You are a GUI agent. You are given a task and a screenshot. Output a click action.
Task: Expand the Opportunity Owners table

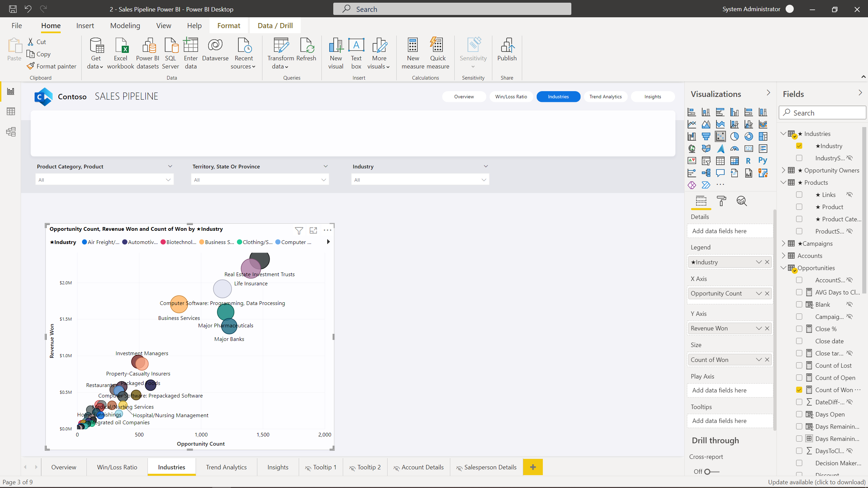pos(784,170)
